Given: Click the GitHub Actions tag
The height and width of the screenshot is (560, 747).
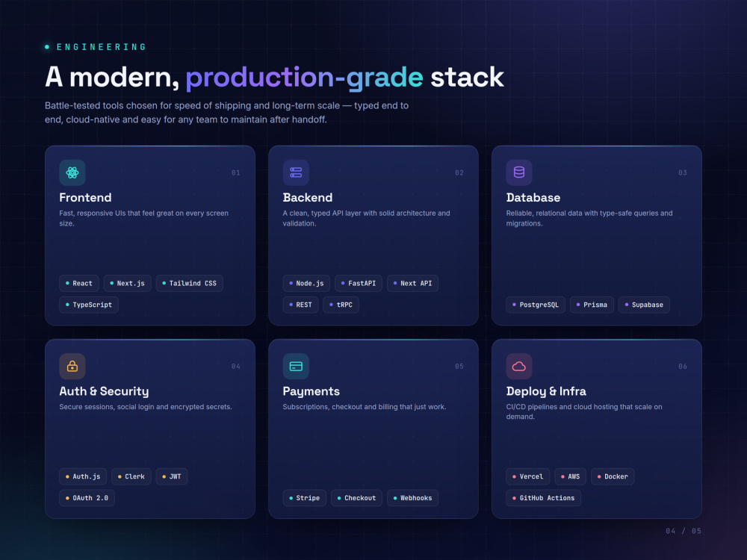Looking at the screenshot, I should [x=543, y=498].
